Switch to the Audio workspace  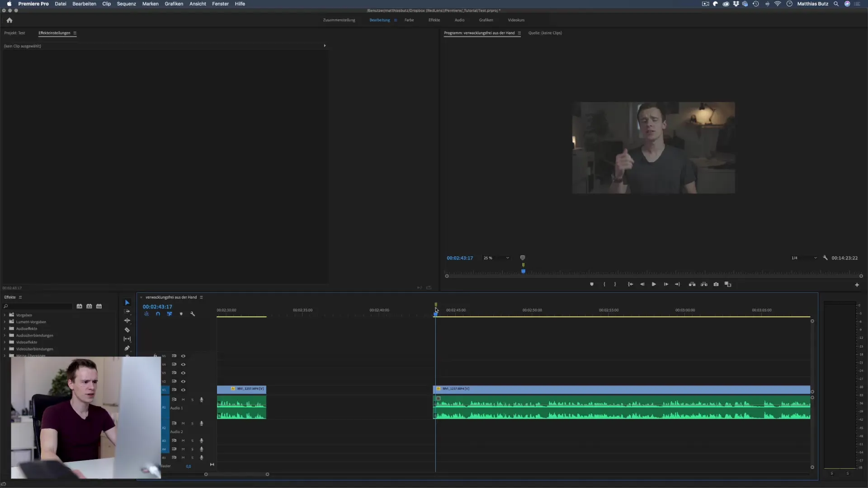click(459, 20)
